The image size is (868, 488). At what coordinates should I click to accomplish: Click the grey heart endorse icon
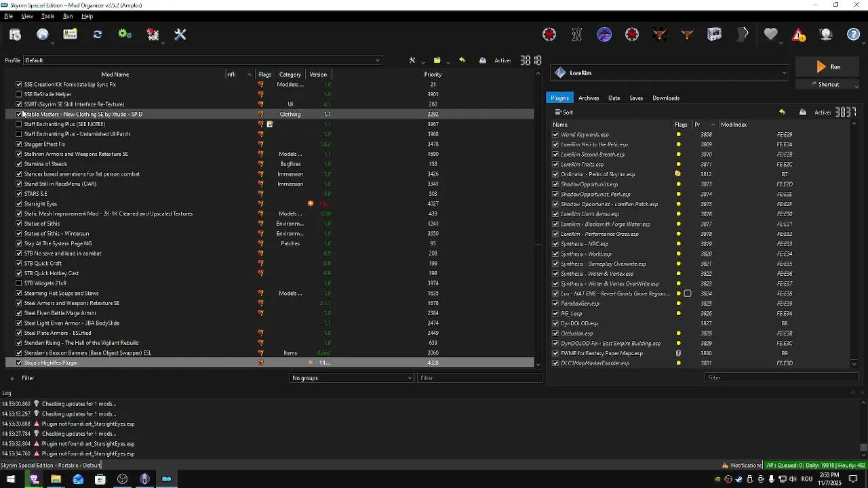click(x=770, y=35)
